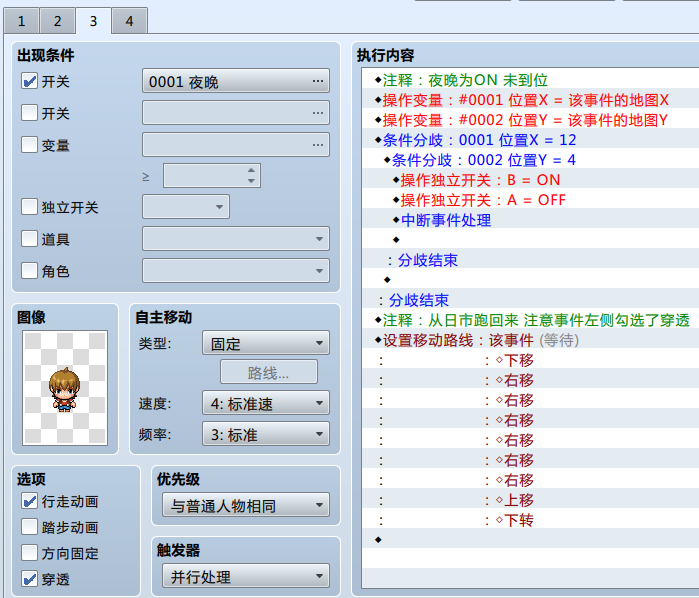Enable the 踏步动画 option

[29, 527]
